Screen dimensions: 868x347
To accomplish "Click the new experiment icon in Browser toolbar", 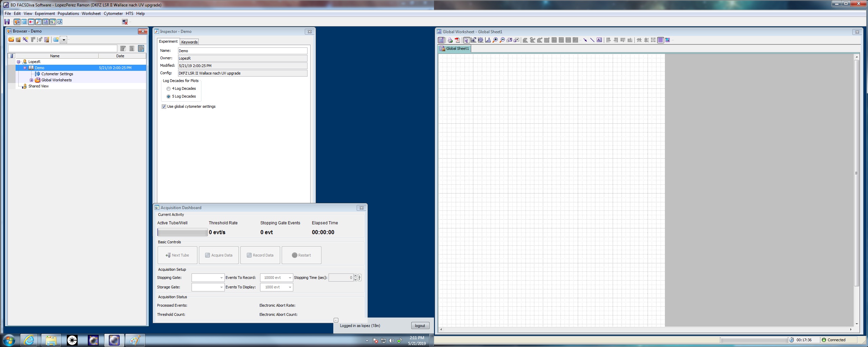I will tap(18, 40).
